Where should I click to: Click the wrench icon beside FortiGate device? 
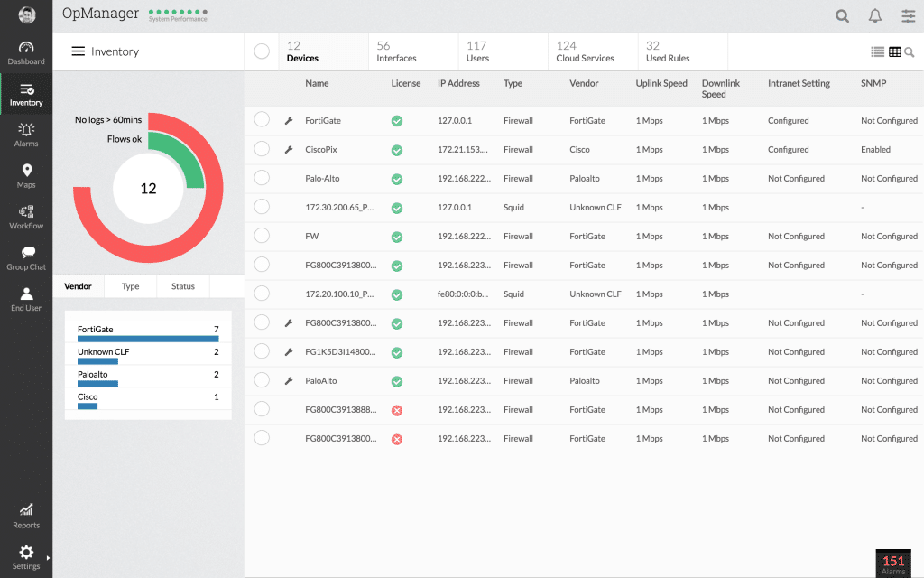click(287, 120)
